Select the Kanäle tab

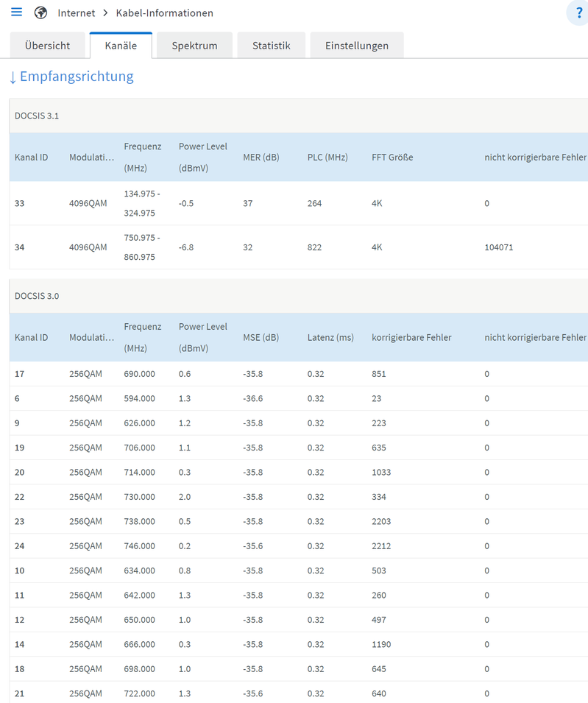click(x=121, y=46)
